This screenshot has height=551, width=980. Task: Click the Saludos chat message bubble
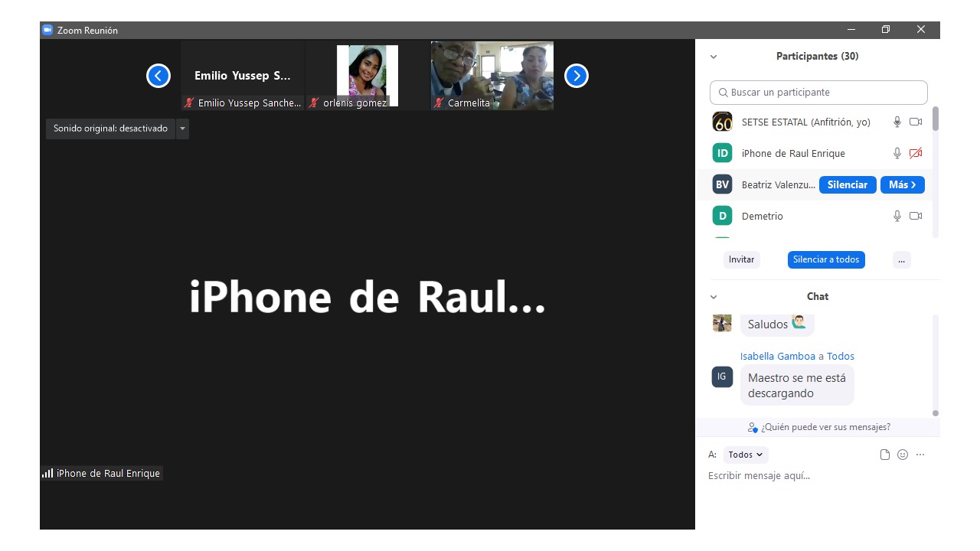pos(777,324)
